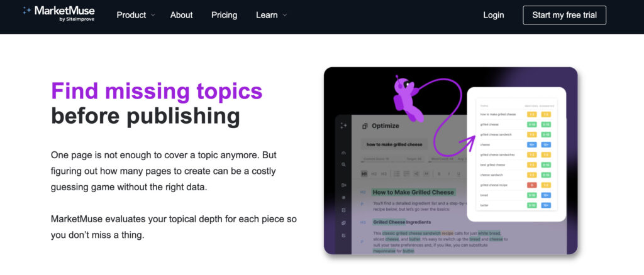This screenshot has height=275, width=644.
Task: Apply the H1 heading format button
Action: 364,173
